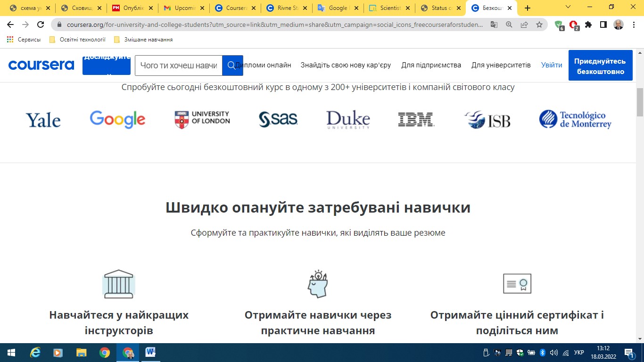
Task: Go back with the browser back arrow
Action: 11,25
